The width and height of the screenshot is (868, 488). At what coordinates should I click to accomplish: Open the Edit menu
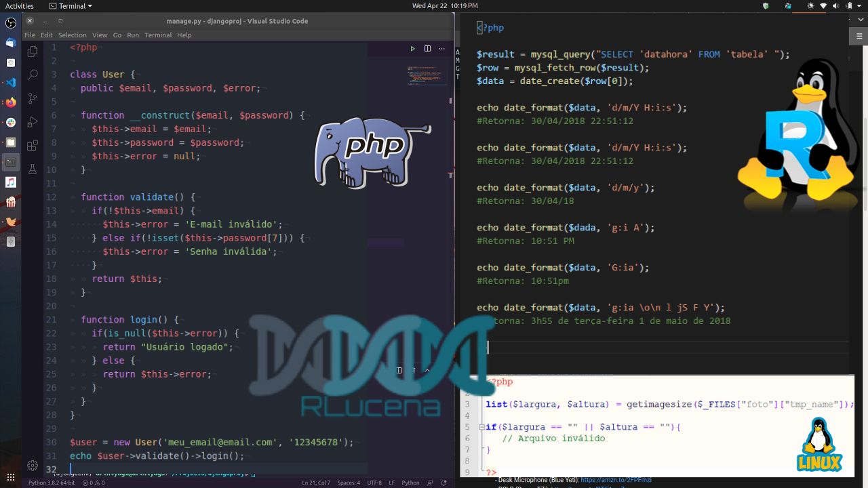coord(46,35)
